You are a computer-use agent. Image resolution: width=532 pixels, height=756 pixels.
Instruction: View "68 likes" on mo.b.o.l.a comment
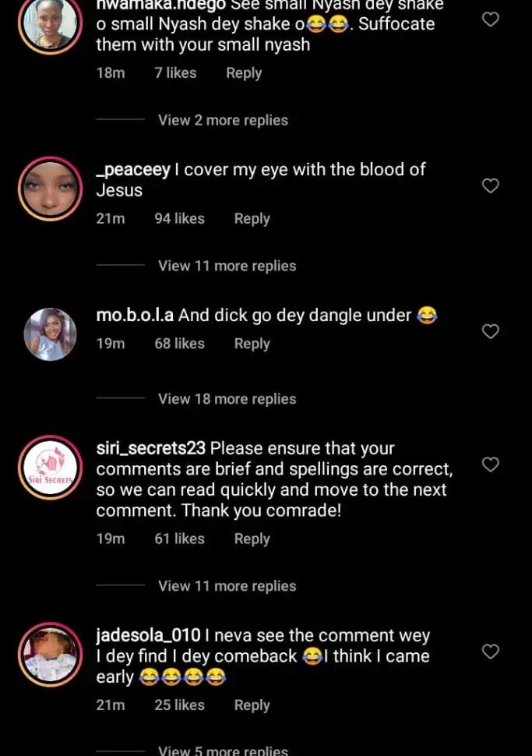[179, 344]
